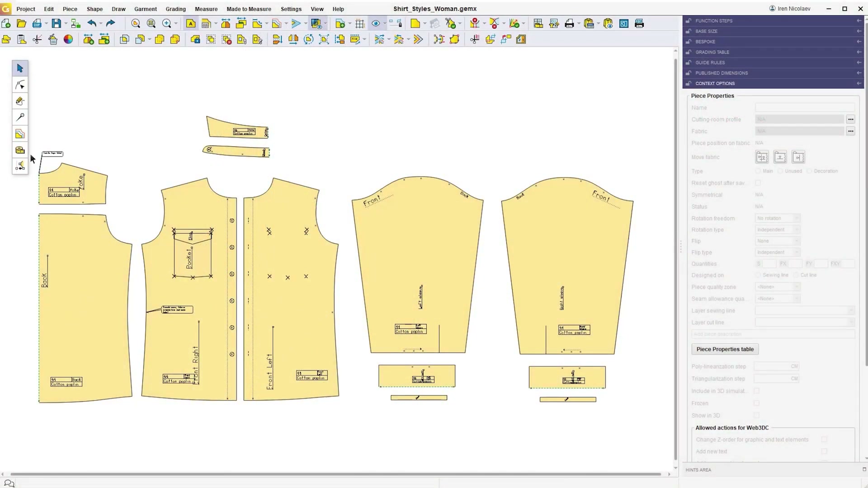
Task: Select the pencil draw tool
Action: [x=20, y=101]
